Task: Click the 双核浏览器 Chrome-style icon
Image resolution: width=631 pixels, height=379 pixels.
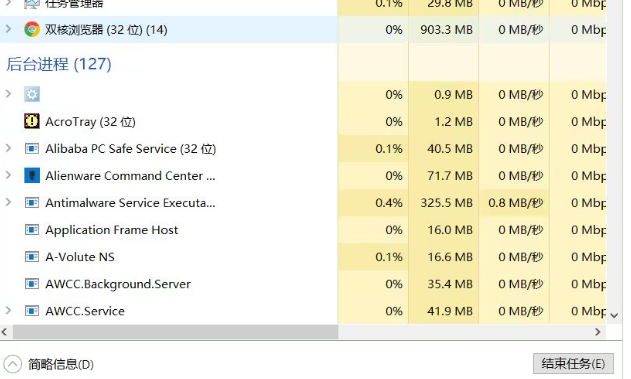Action: (x=32, y=29)
